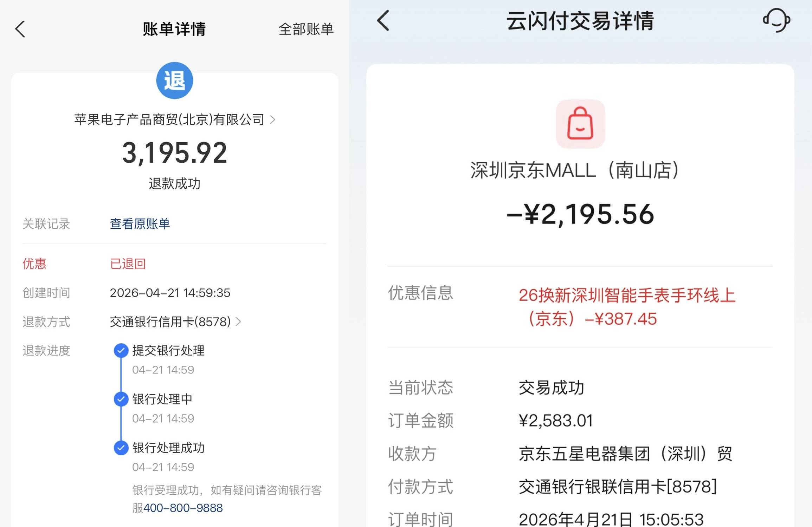The height and width of the screenshot is (527, 812).
Task: Tap the 银行处理中 check mark
Action: point(121,399)
